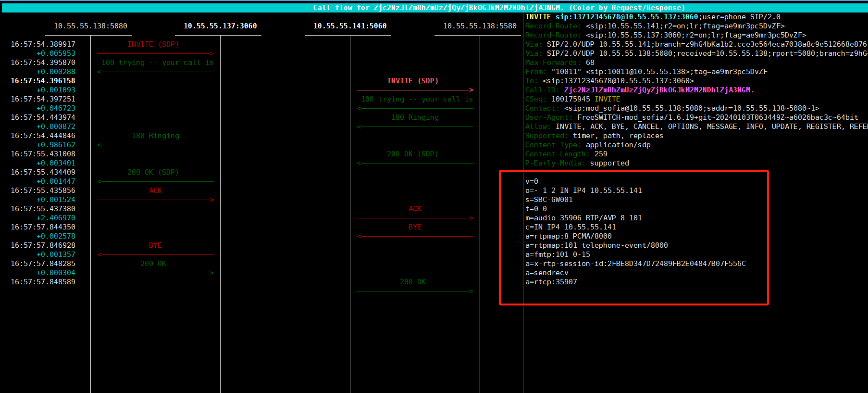Viewport: 868px width, 393px height.
Task: Click column header 10.55.55.141:5060
Action: point(350,26)
